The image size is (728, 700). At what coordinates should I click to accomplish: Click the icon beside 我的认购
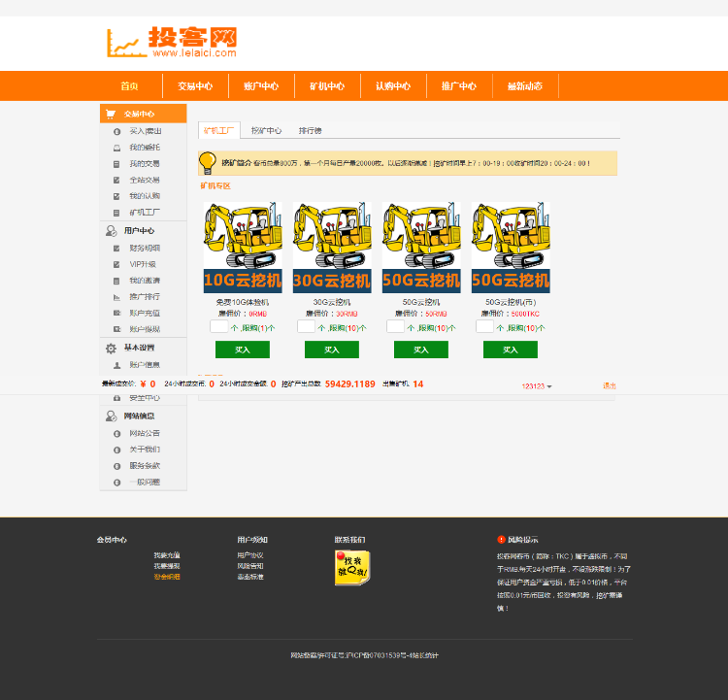click(x=117, y=196)
